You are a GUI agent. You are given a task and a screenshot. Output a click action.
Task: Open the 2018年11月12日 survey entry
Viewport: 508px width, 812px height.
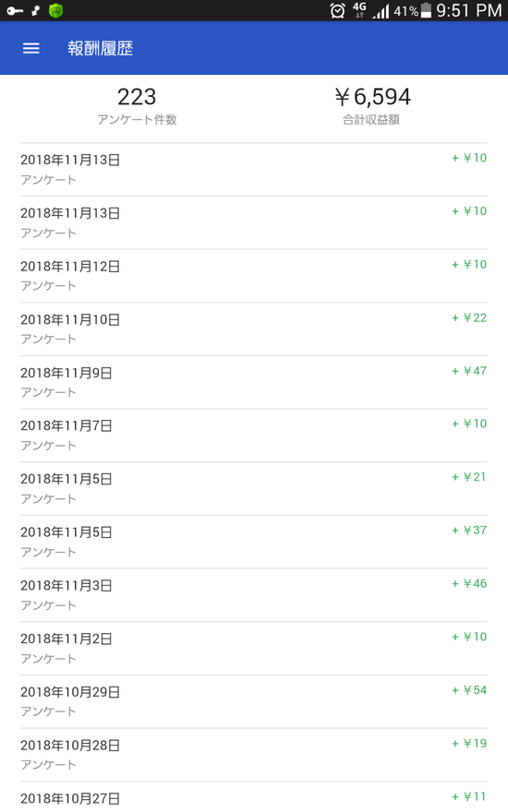(x=254, y=276)
